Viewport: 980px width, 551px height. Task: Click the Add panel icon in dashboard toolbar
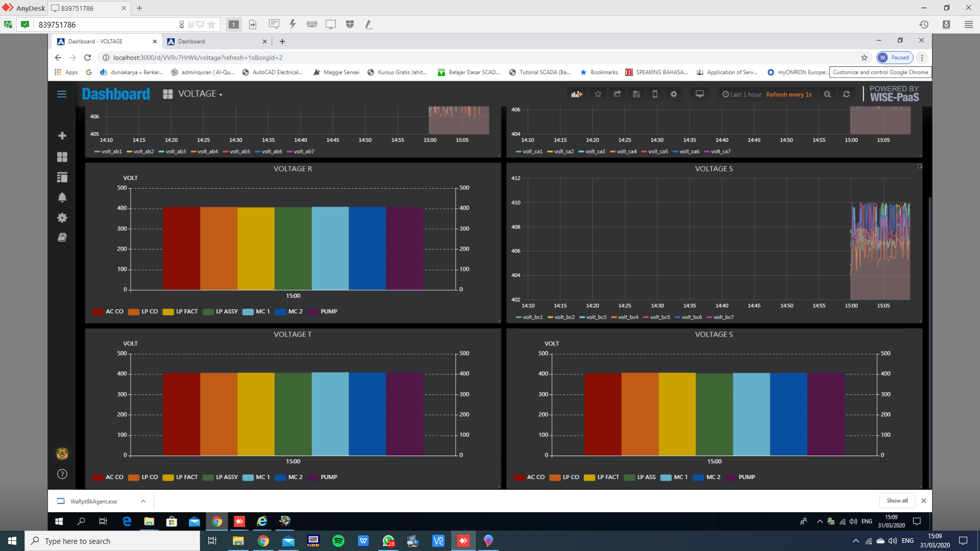(577, 94)
